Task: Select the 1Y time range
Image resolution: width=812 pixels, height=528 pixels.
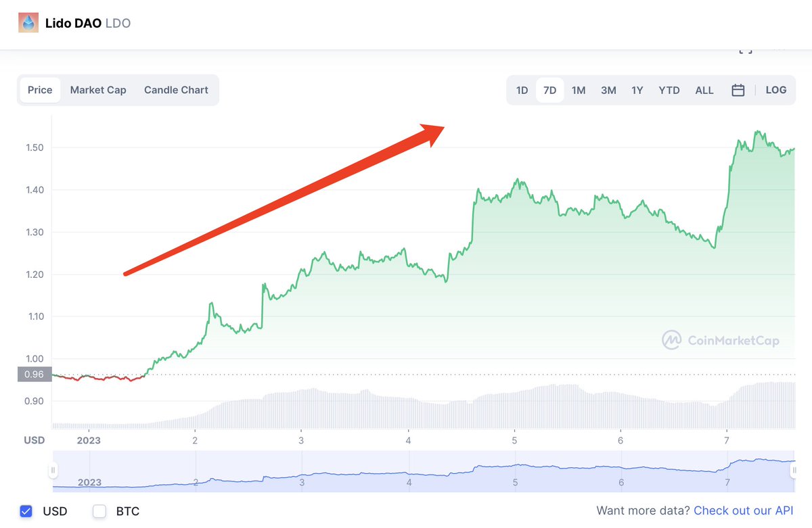Action: tap(637, 90)
